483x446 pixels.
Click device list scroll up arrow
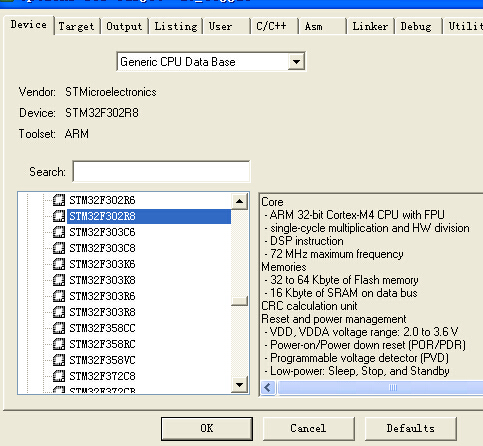(239, 201)
